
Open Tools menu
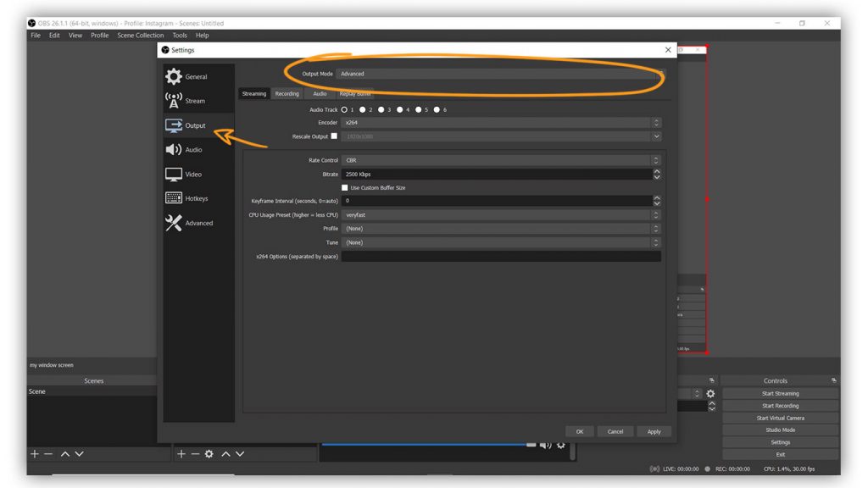click(180, 35)
